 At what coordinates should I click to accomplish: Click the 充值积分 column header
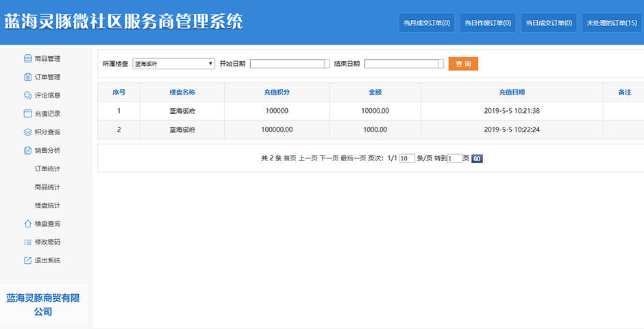277,92
